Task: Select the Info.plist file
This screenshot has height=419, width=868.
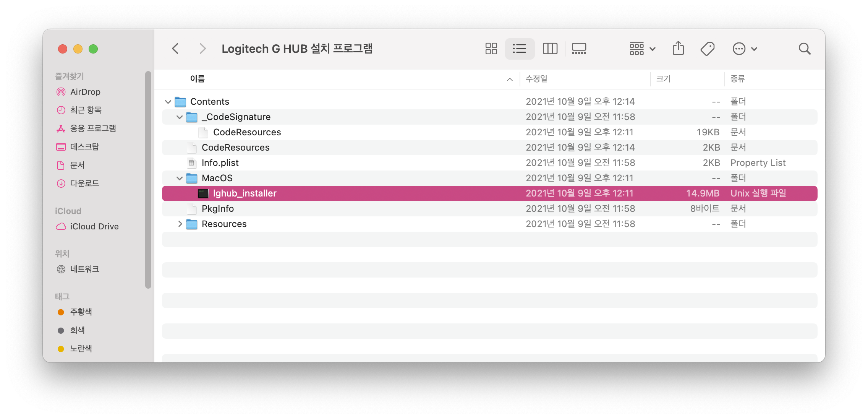Action: (220, 163)
